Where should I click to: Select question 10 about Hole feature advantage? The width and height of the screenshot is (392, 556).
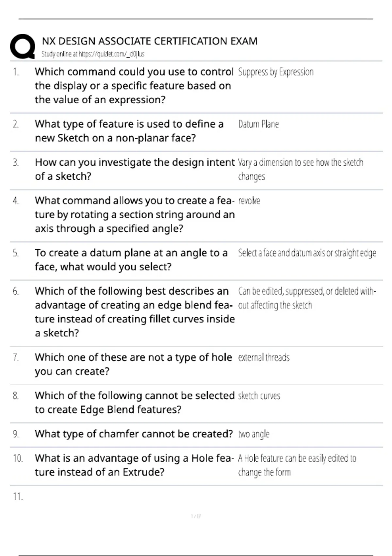[134, 465]
